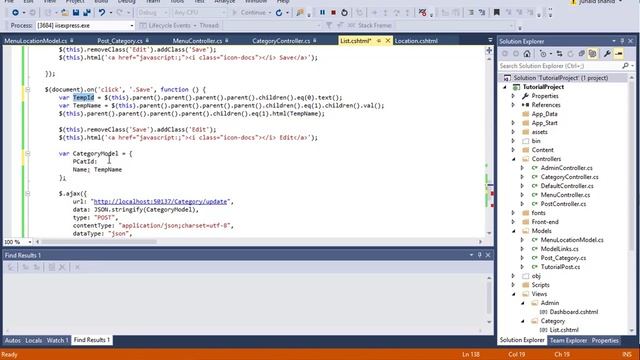Open Properties wrench icon in Solution Explorer
This screenshot has width=640, height=360.
click(607, 54)
